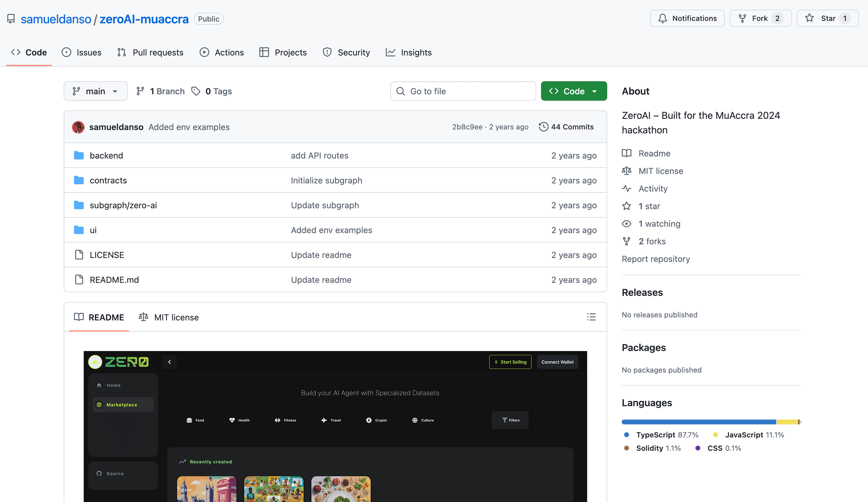
Task: Open the green Code dropdown
Action: (574, 91)
